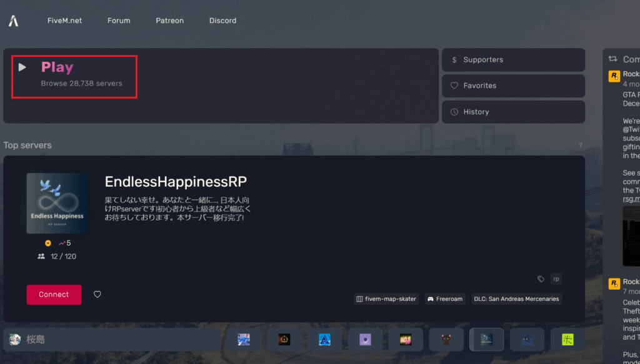Open the Patreon link
This screenshot has height=364, width=640.
pyautogui.click(x=170, y=21)
